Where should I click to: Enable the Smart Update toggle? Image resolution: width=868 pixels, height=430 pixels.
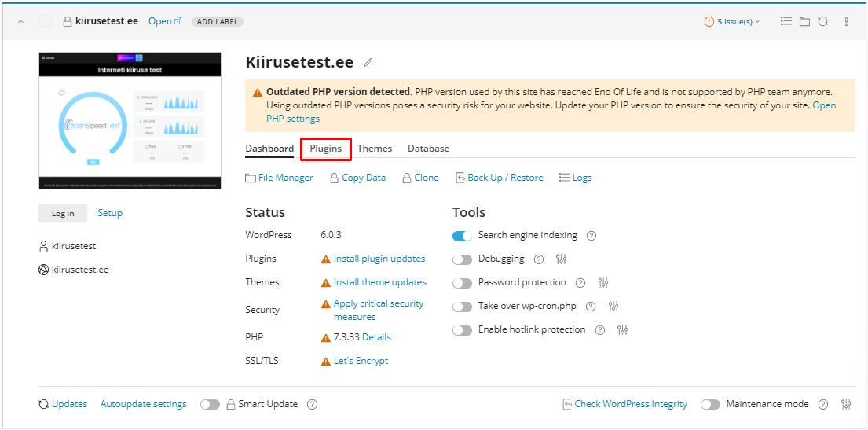click(211, 405)
